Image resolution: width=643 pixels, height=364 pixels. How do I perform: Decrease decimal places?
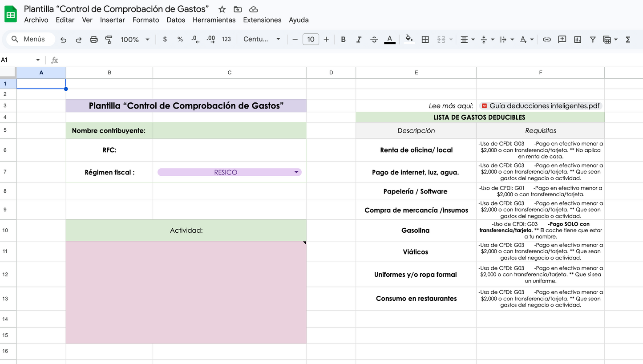[x=195, y=39]
